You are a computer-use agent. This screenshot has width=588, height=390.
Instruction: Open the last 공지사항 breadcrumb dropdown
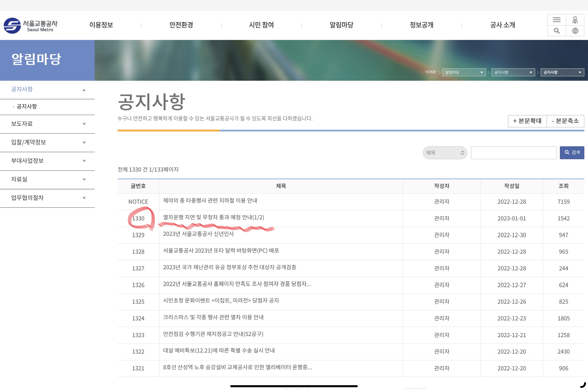[562, 72]
